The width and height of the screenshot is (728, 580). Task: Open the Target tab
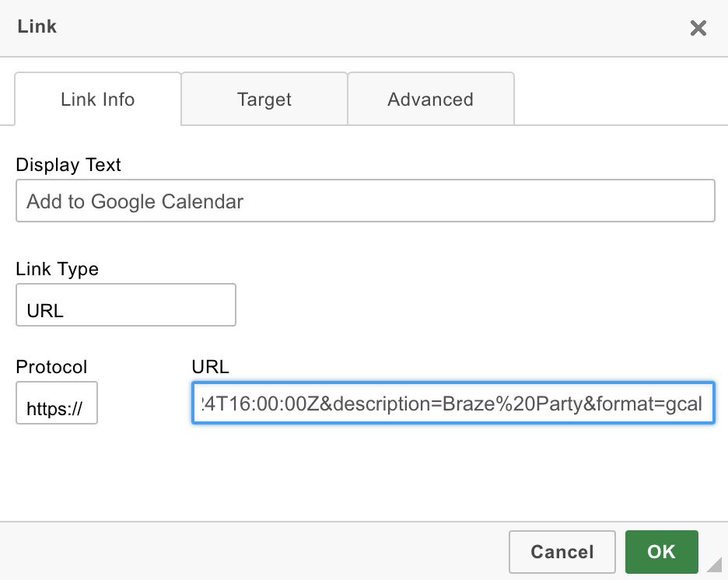264,99
